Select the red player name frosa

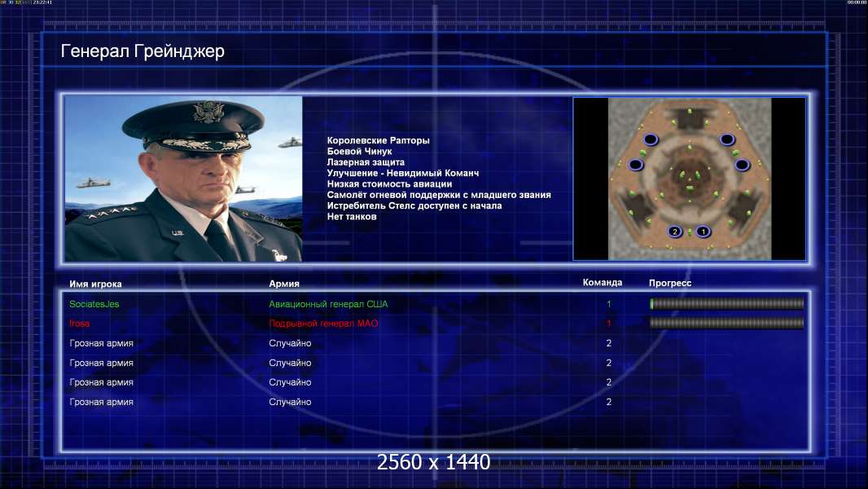(79, 324)
